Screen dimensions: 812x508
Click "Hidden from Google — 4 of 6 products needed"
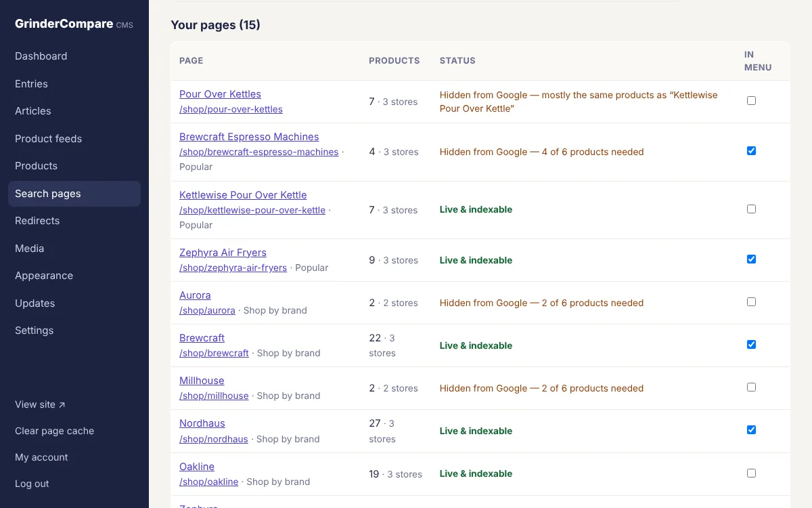541,152
